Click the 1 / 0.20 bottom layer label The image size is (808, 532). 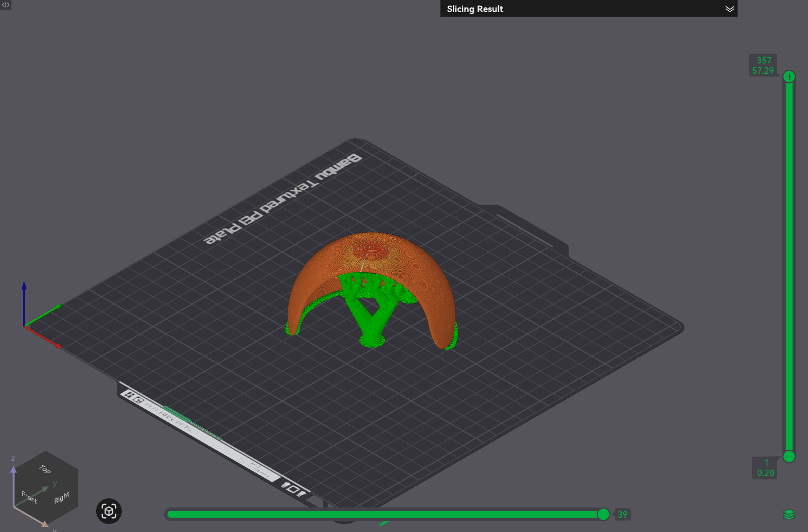coord(765,468)
